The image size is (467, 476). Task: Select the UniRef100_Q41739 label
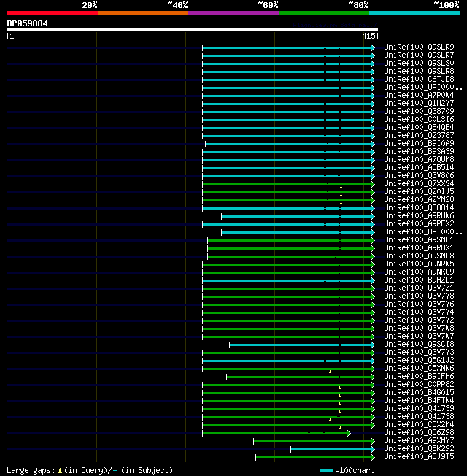pos(419,409)
